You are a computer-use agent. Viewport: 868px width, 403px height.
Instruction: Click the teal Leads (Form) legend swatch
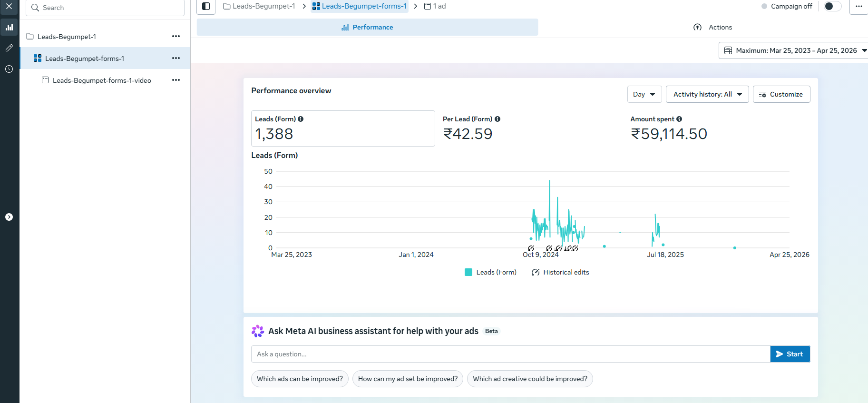[x=468, y=272]
